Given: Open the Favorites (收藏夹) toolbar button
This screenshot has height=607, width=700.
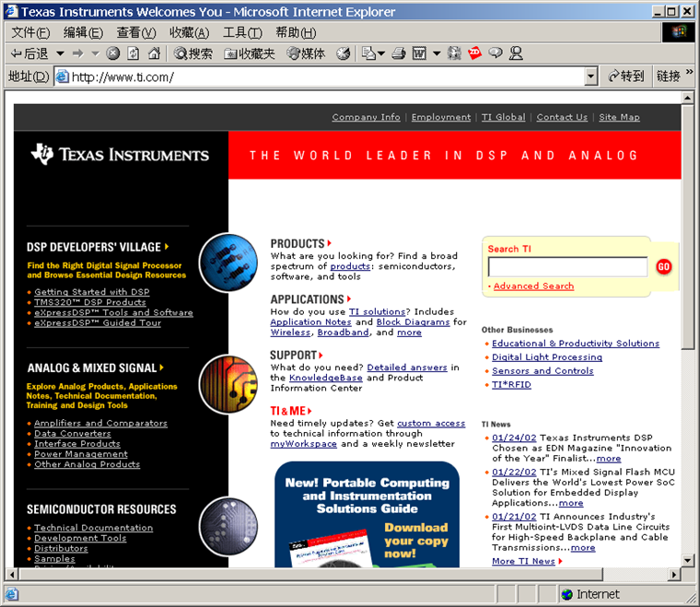Looking at the screenshot, I should [x=249, y=53].
